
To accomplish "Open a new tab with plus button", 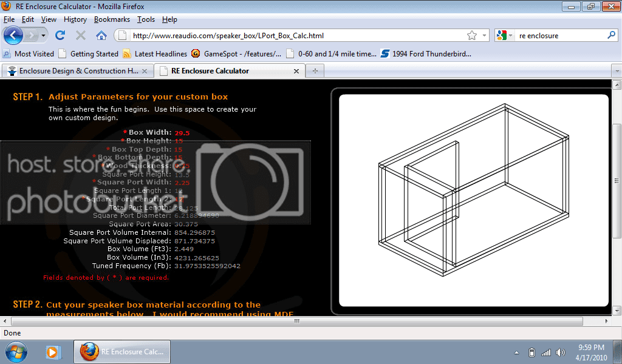I will tap(315, 71).
